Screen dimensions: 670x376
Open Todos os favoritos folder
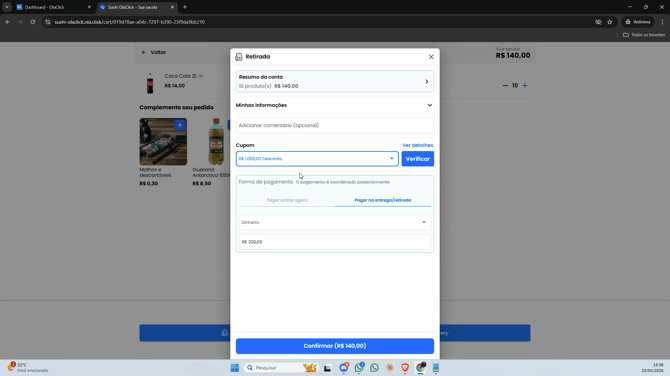coord(644,35)
